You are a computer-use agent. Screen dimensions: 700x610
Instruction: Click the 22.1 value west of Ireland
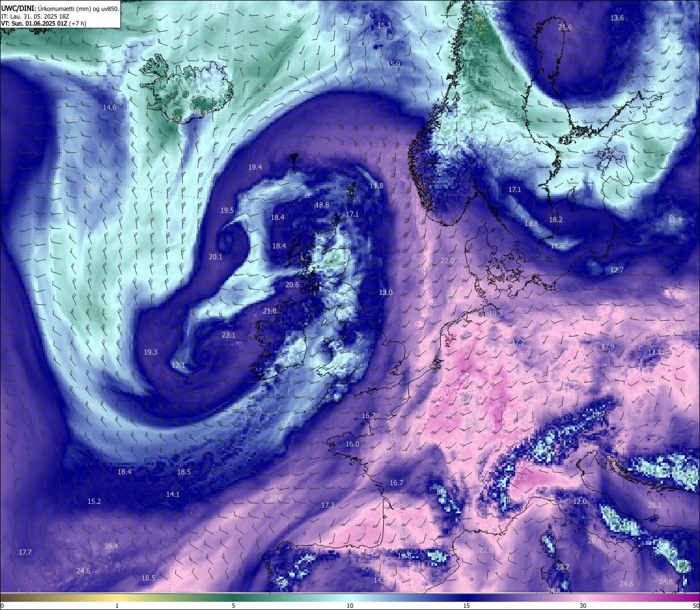click(x=229, y=335)
